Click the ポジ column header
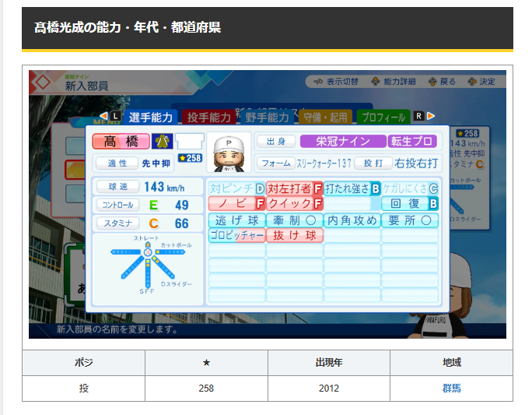This screenshot has height=415, width=532. pos(84,363)
